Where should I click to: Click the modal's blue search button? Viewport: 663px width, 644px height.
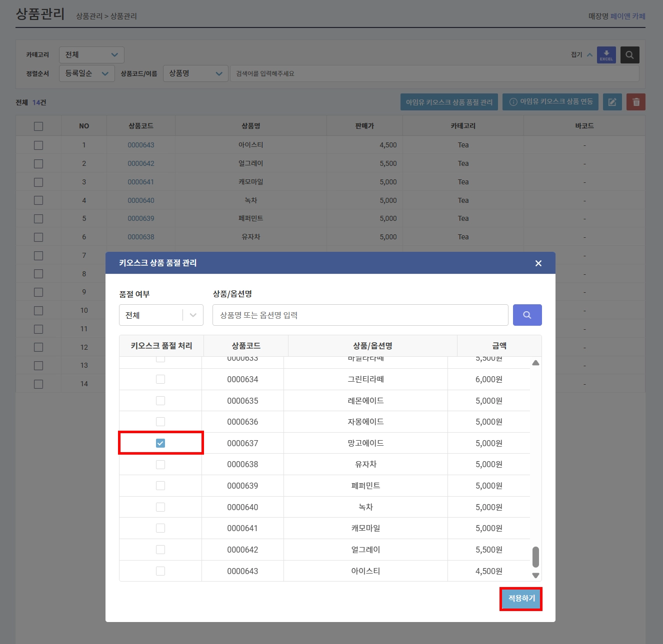point(527,315)
